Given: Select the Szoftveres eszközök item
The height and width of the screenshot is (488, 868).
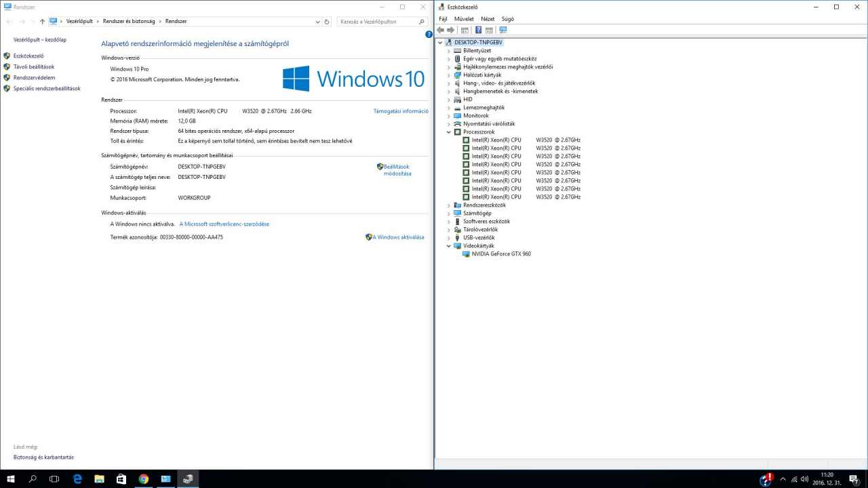Looking at the screenshot, I should tap(486, 222).
